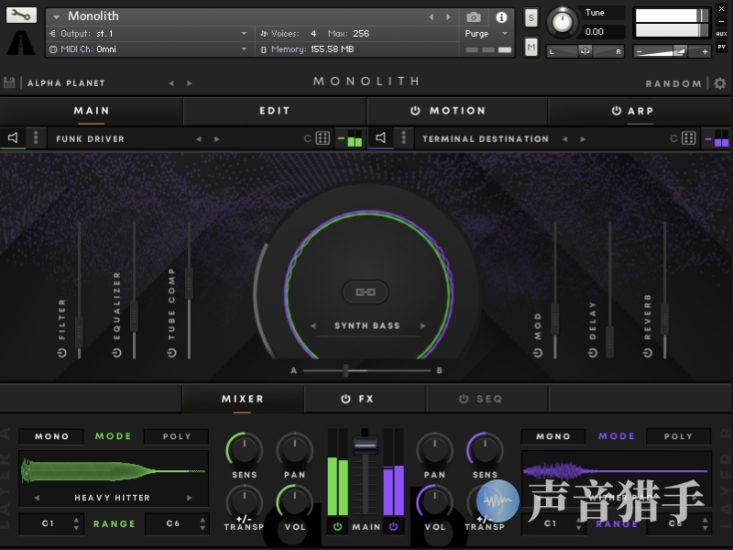Toggle the Reverb power button
The height and width of the screenshot is (550, 733).
click(x=647, y=353)
